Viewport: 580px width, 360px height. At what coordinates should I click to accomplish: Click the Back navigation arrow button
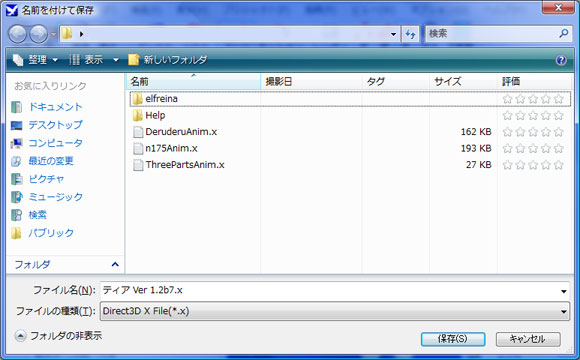[x=17, y=34]
